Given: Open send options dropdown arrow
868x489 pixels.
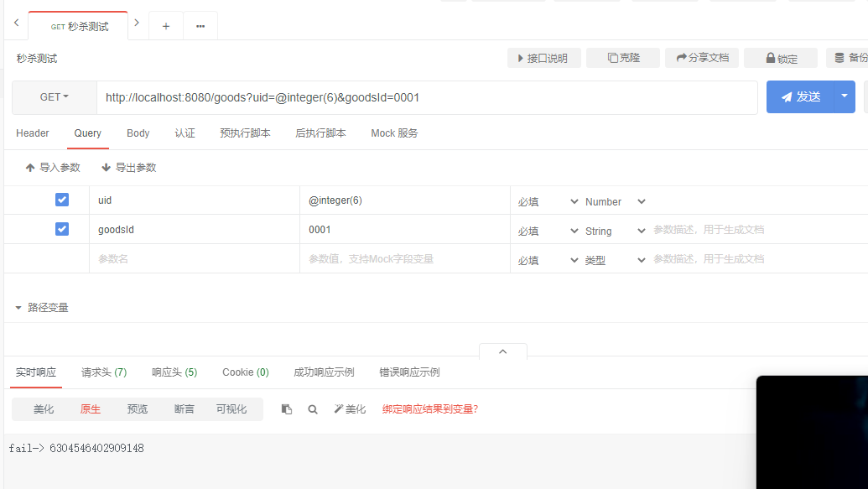Looking at the screenshot, I should 845,96.
